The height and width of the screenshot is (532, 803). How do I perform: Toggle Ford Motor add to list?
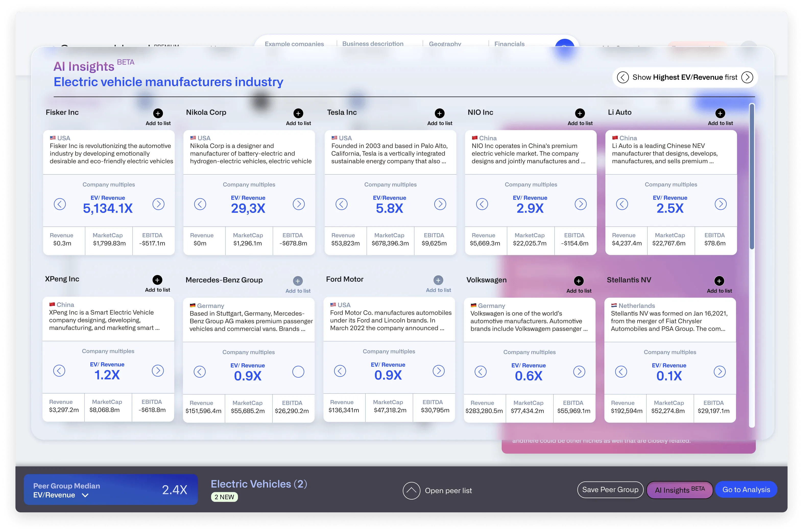click(438, 280)
